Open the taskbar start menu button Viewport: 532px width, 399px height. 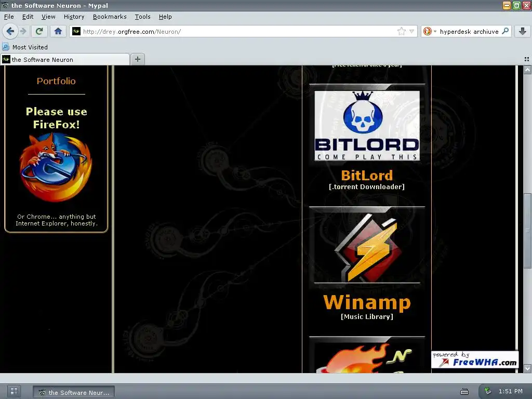click(x=14, y=391)
